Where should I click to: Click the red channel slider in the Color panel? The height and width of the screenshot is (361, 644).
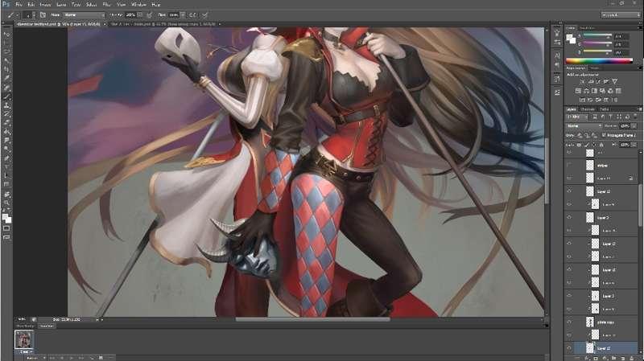[597, 36]
